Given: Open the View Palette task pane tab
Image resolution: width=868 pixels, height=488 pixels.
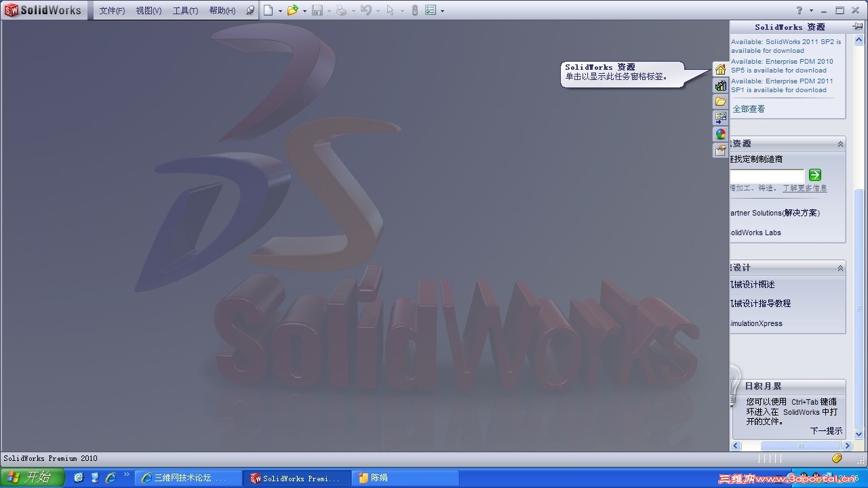Looking at the screenshot, I should (x=720, y=118).
